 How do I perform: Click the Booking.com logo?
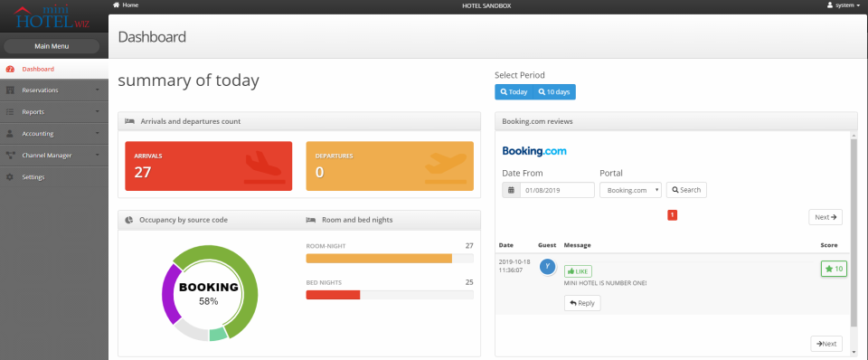coord(534,151)
